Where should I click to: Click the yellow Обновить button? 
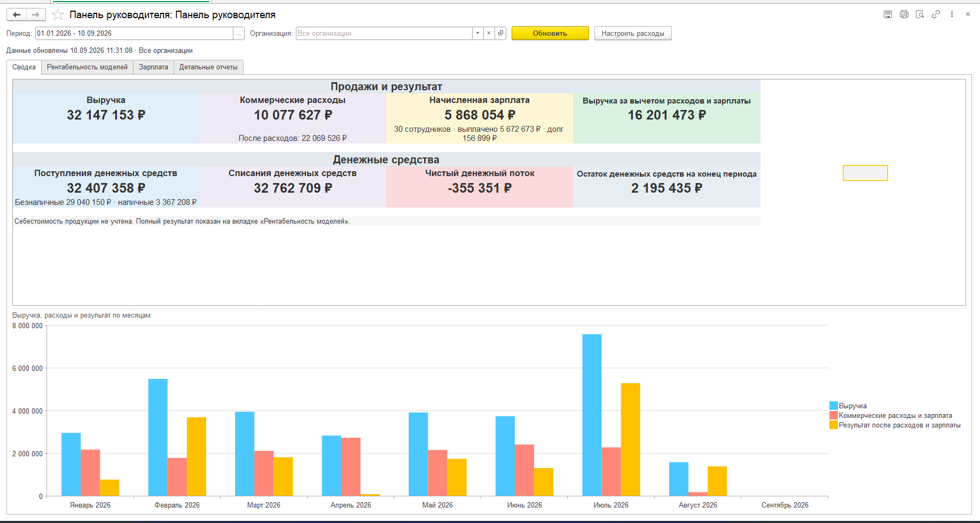[550, 33]
